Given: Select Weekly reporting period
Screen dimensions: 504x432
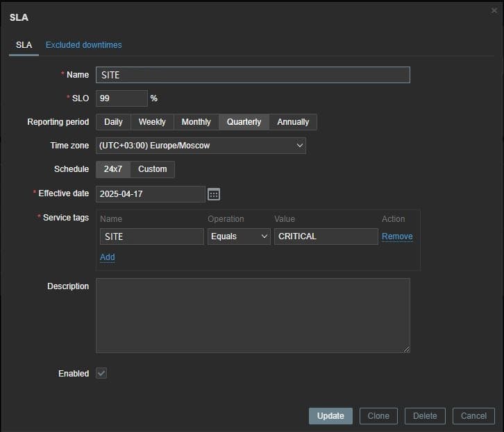Looking at the screenshot, I should pos(152,122).
